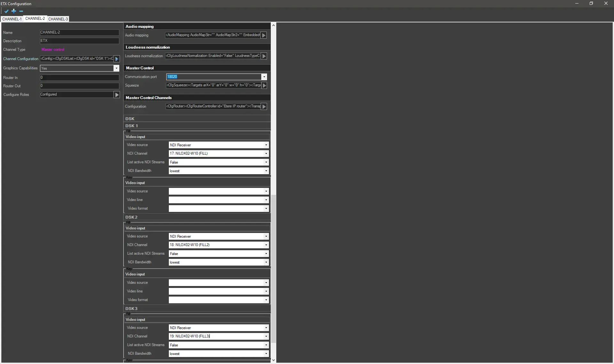Switch to CHANNEL-3 tab

point(58,19)
